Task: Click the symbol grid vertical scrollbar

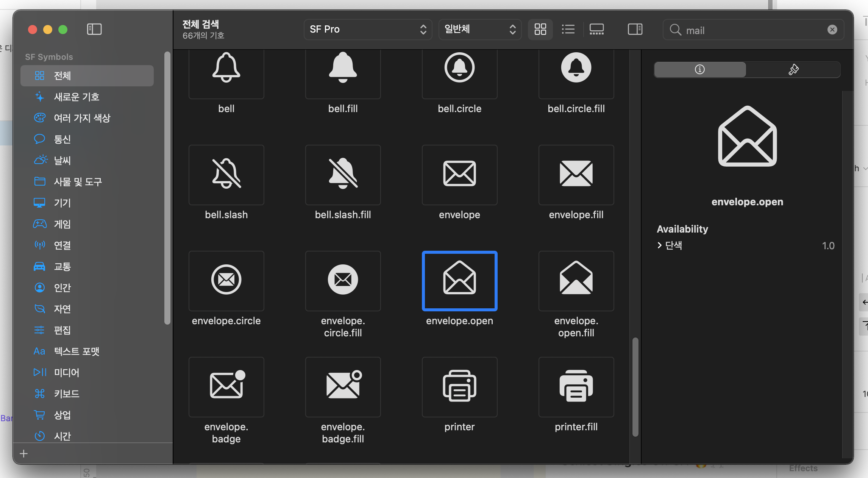Action: [635, 386]
